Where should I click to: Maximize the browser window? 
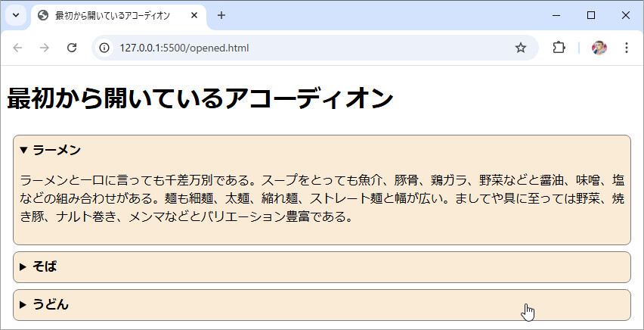tap(591, 15)
